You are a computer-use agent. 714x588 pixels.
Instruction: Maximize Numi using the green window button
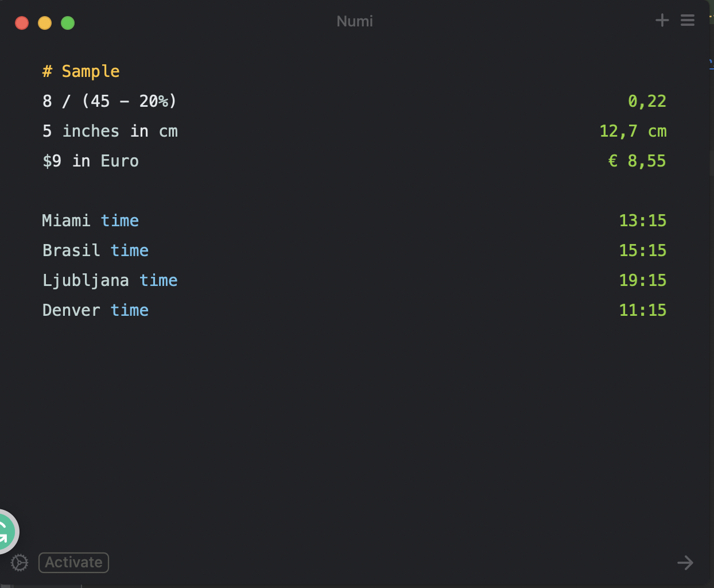pyautogui.click(x=68, y=23)
